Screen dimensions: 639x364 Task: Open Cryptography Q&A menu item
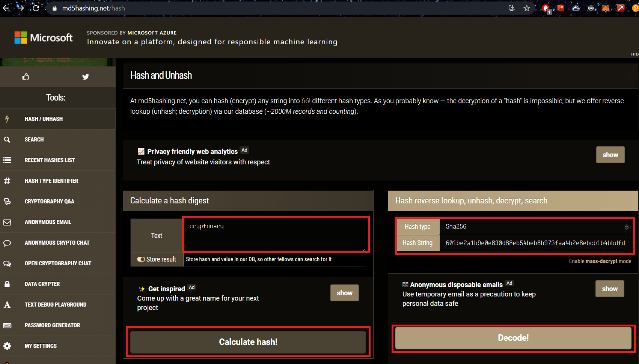[x=49, y=202]
